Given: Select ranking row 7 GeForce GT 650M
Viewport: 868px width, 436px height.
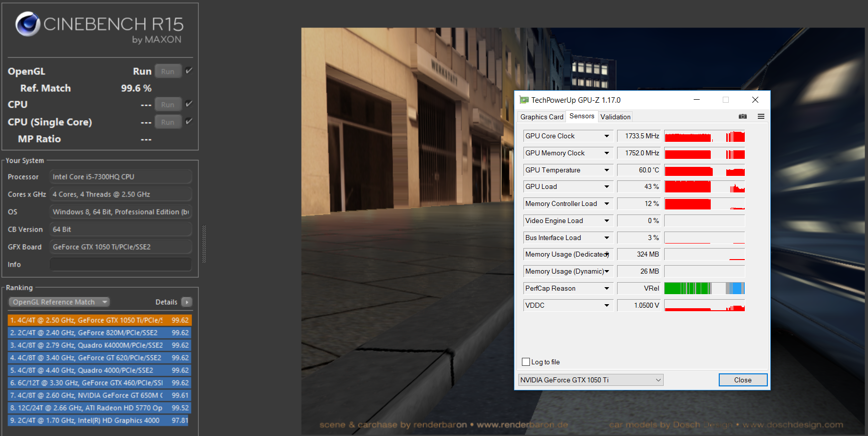Looking at the screenshot, I should tap(99, 395).
